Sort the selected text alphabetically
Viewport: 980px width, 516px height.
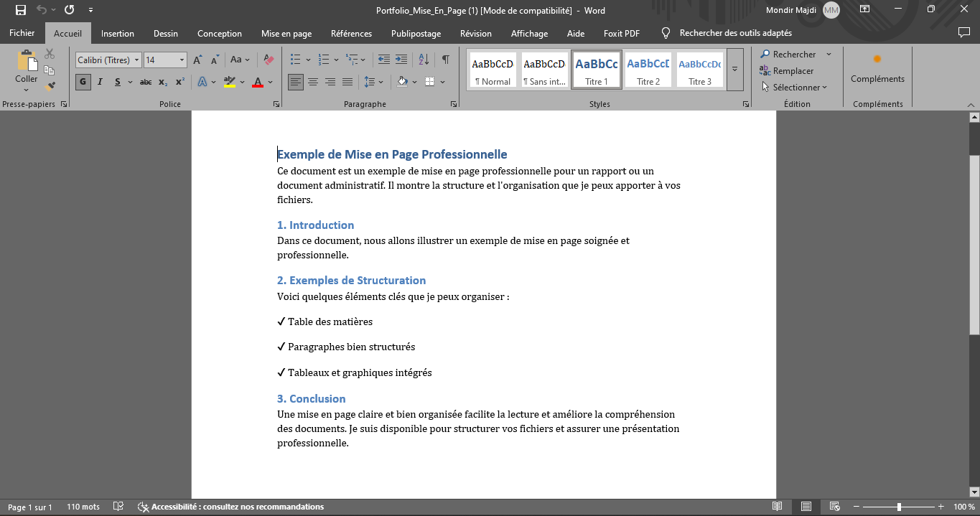click(x=424, y=60)
